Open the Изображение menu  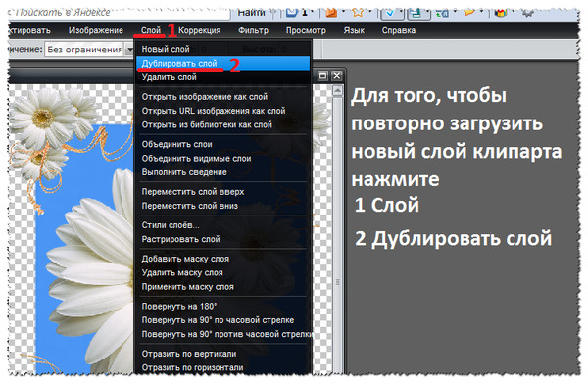(x=96, y=30)
